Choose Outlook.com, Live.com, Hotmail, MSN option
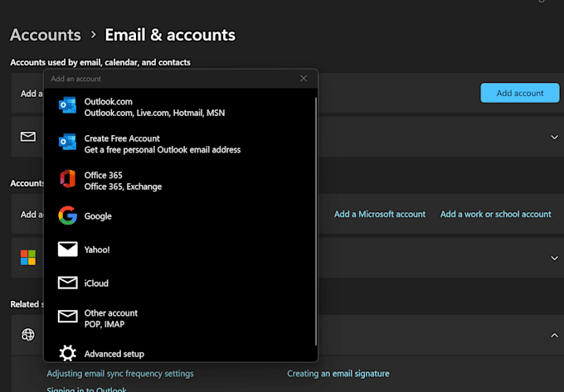 (180, 107)
